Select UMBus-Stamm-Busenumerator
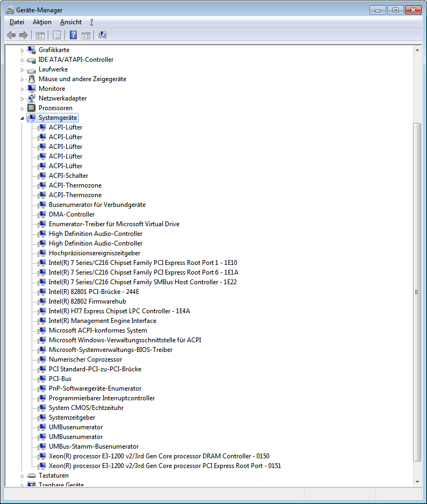Screen dimensions: 427x504 [x=94, y=447]
